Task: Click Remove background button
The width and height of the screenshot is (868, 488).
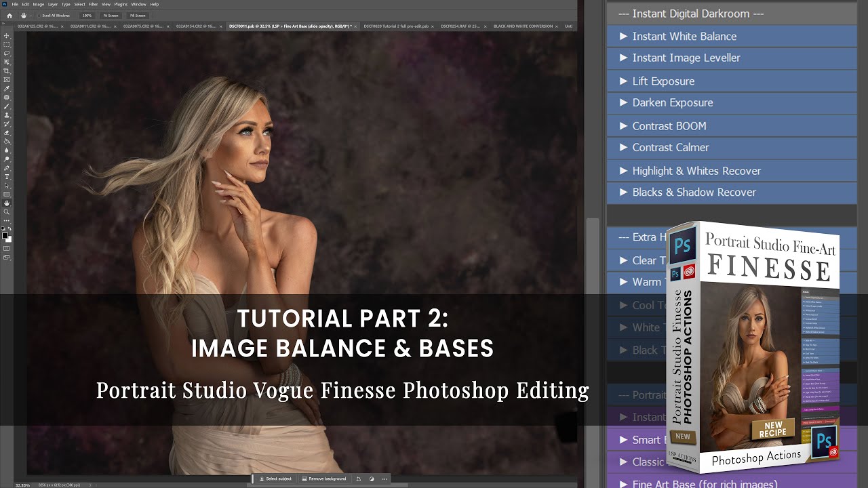Action: (x=324, y=479)
